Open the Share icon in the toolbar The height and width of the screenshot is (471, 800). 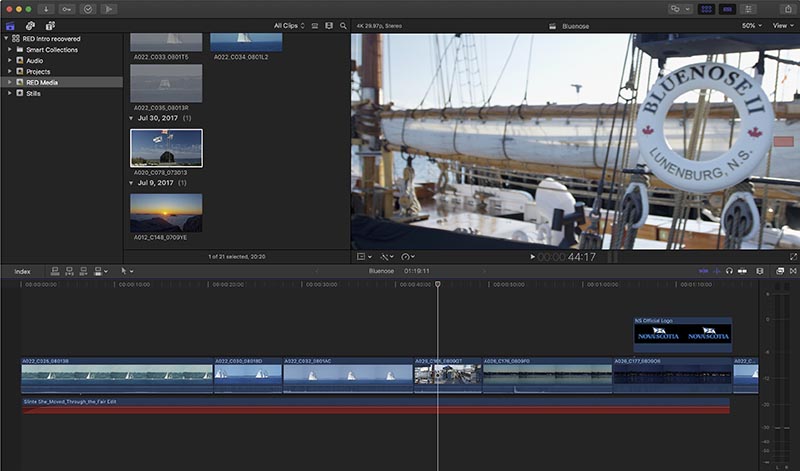(x=788, y=9)
